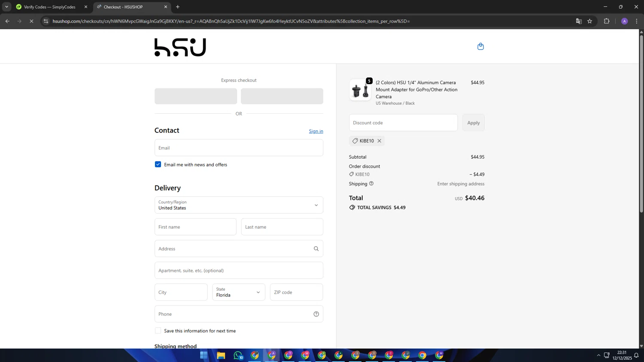Select the Checkout - HSUSHOP tab

pos(131,7)
